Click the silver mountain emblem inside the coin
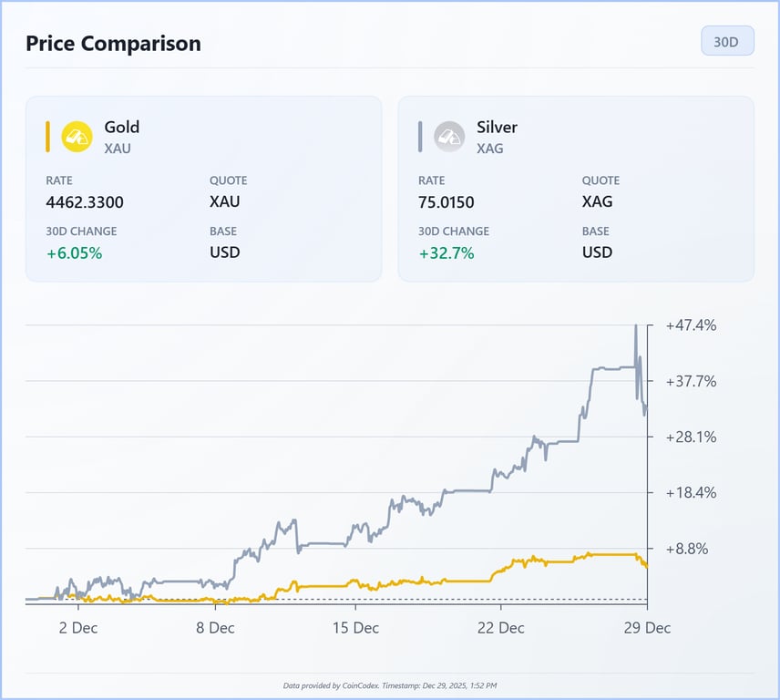Image resolution: width=780 pixels, height=700 pixels. click(446, 136)
